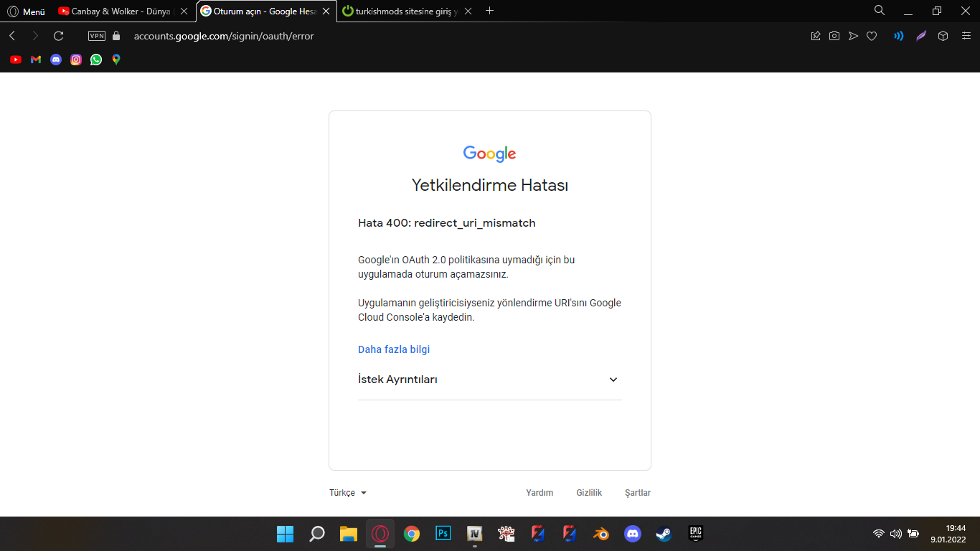Launch Google Chrome from the taskbar

tap(412, 534)
